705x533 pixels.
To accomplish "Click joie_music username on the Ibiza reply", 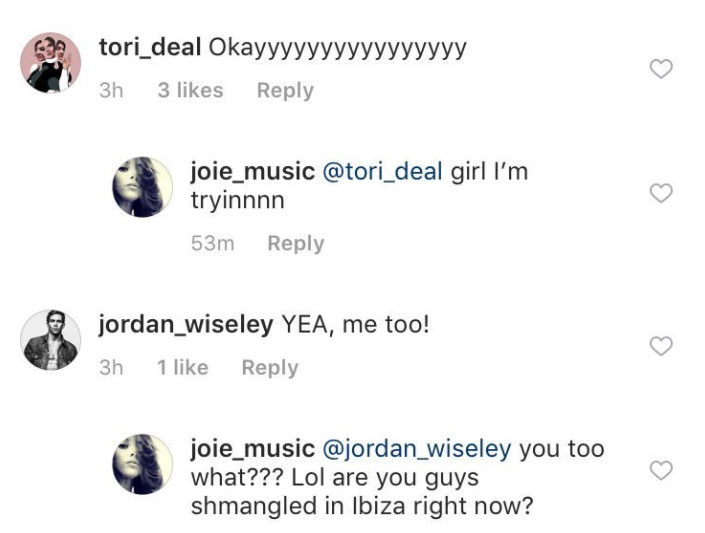I will pyautogui.click(x=252, y=449).
